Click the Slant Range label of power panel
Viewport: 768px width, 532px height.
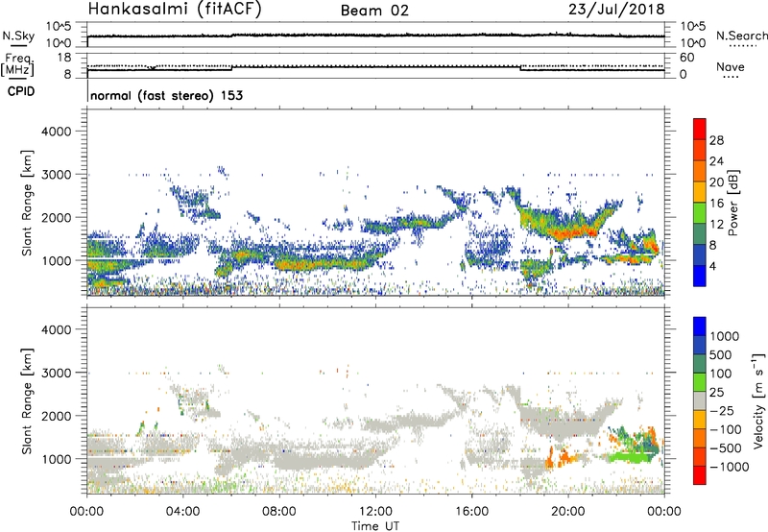click(x=27, y=204)
